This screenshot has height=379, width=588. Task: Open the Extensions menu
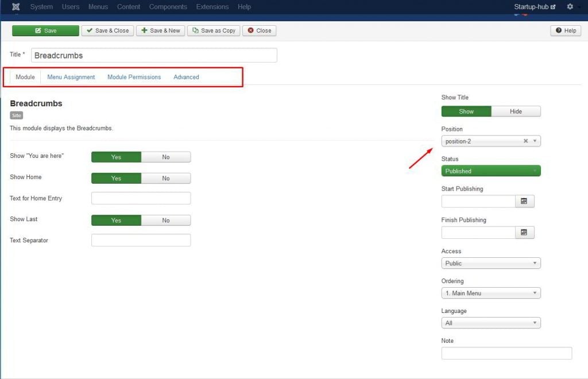212,7
